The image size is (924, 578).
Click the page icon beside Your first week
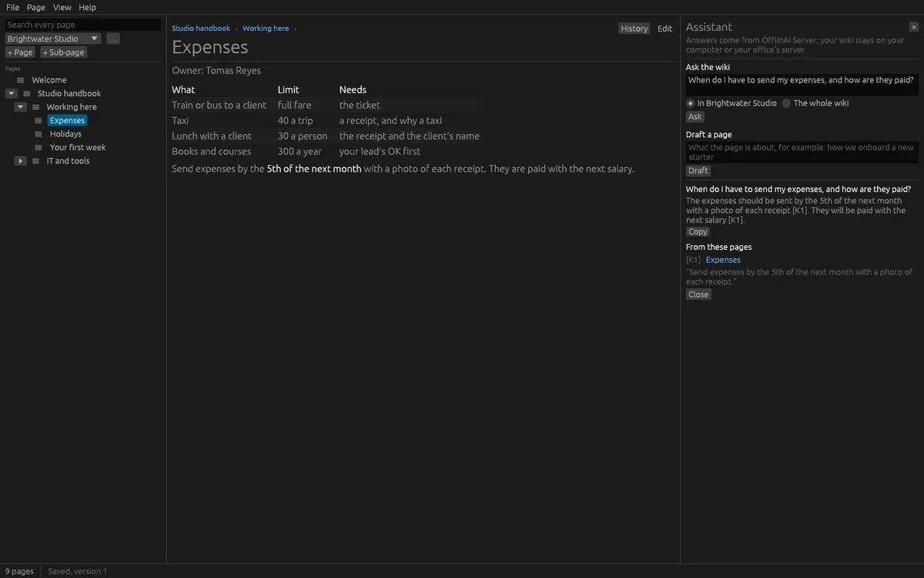pyautogui.click(x=38, y=147)
